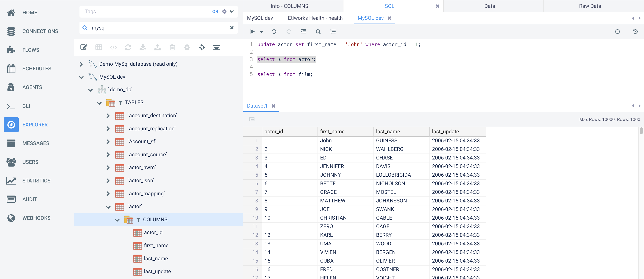Toggle the filter on COLUMNS
The width and height of the screenshot is (644, 279).
(x=139, y=219)
